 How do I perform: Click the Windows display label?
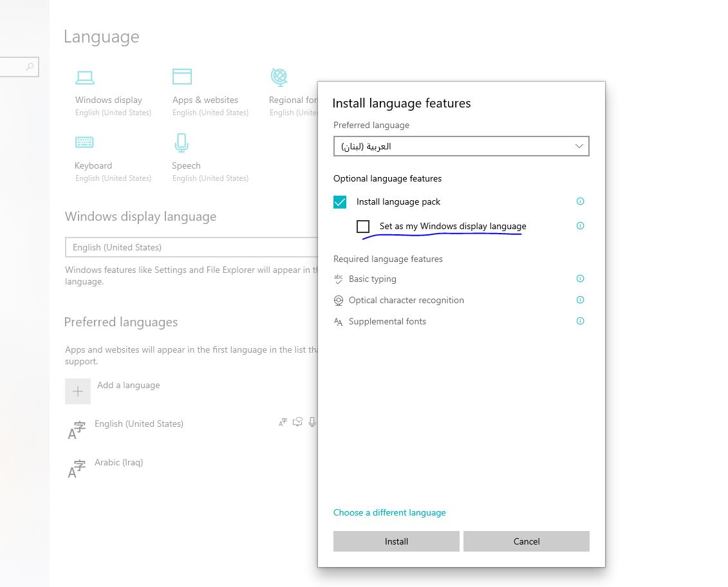109,100
